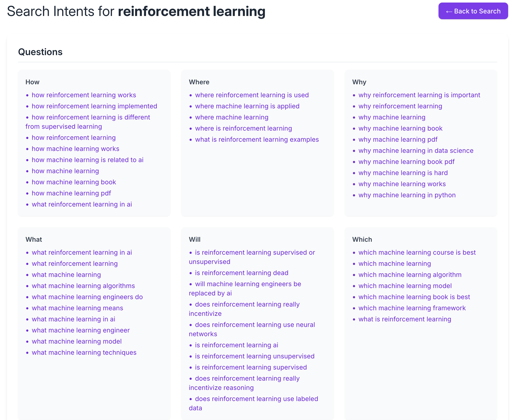Open 'where machine learning is applied' link
Image resolution: width=510 pixels, height=420 pixels.
click(x=247, y=106)
